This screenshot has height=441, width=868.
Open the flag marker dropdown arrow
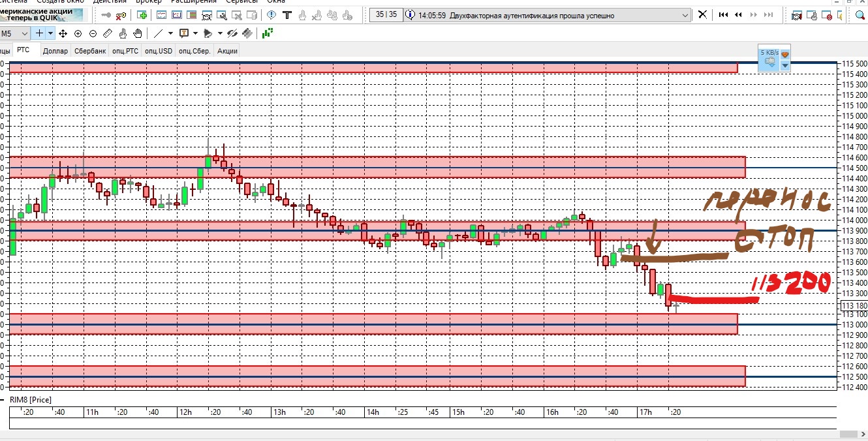[220, 33]
